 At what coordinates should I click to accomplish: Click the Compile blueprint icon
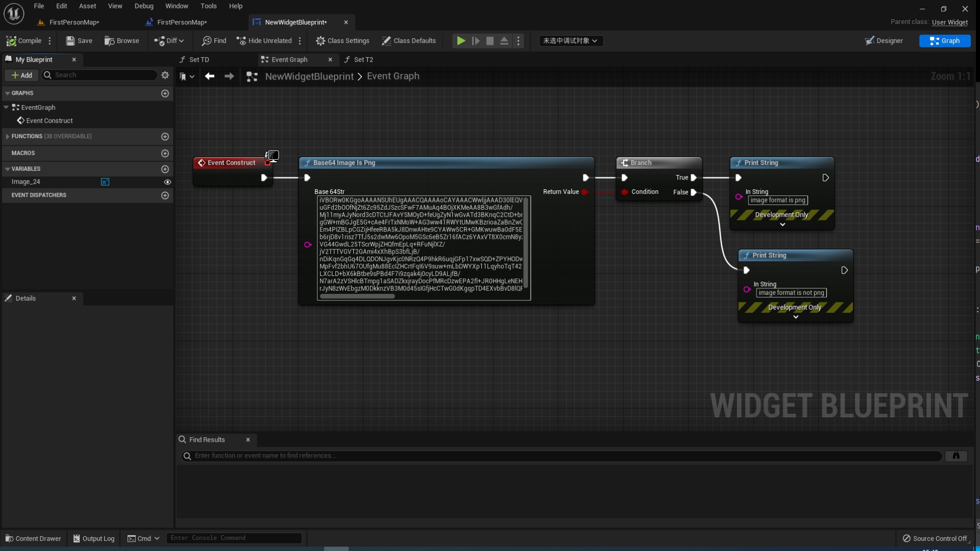pos(11,41)
